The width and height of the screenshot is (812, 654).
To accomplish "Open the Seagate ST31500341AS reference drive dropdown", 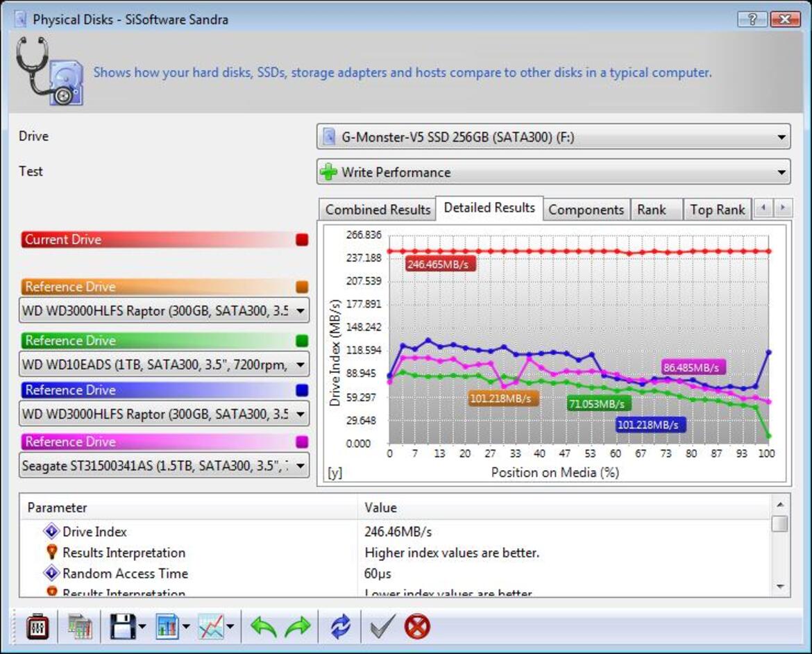I will [x=164, y=465].
